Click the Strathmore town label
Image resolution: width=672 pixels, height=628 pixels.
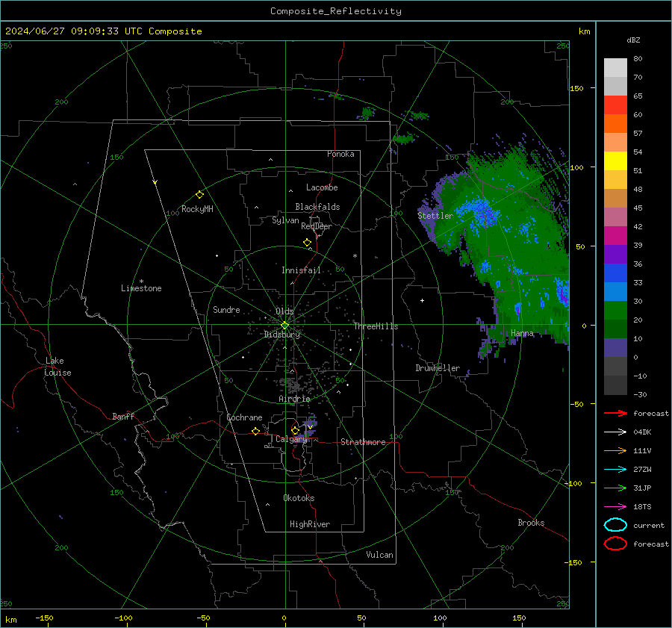pyautogui.click(x=363, y=442)
